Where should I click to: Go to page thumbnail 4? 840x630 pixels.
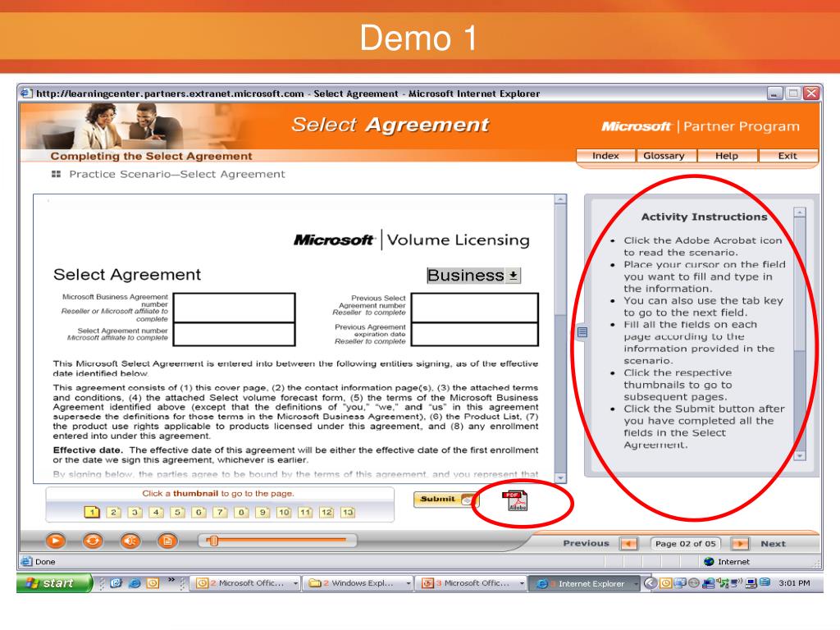[156, 512]
